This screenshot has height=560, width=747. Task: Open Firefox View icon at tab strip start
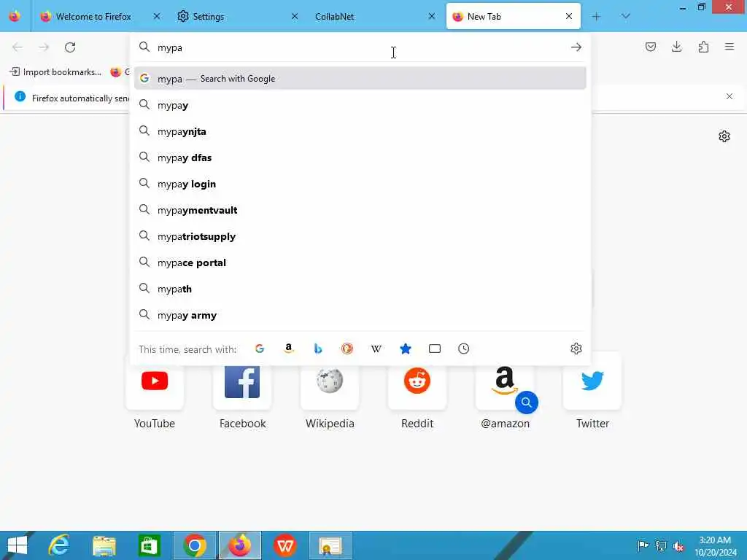(x=15, y=16)
